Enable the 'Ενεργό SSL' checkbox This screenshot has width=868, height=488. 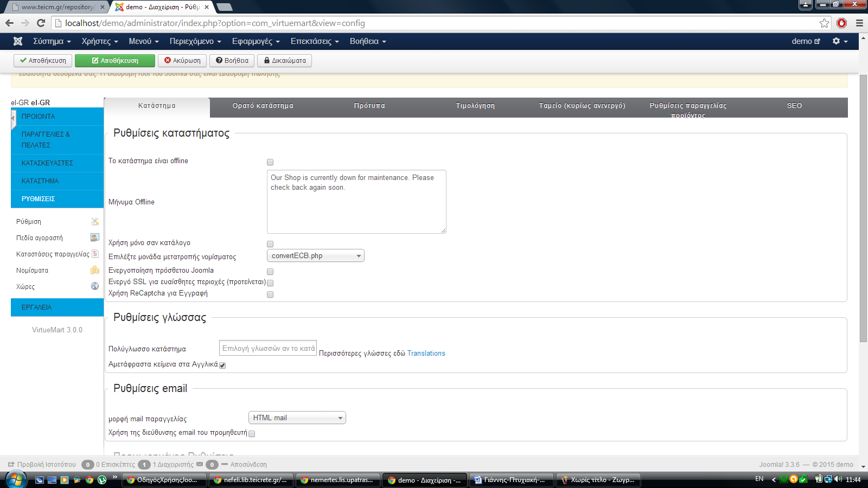pos(270,283)
